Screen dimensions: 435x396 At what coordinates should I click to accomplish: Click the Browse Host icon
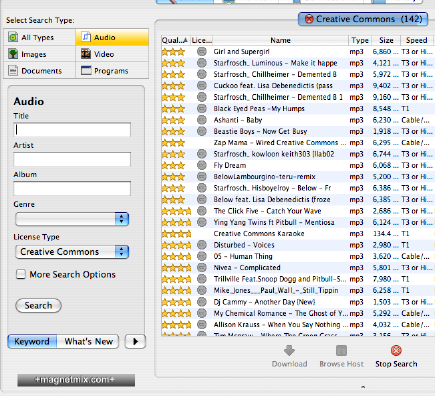[341, 350]
